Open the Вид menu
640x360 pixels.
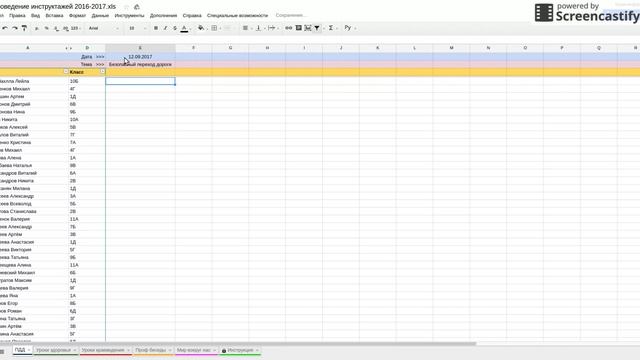pos(36,16)
